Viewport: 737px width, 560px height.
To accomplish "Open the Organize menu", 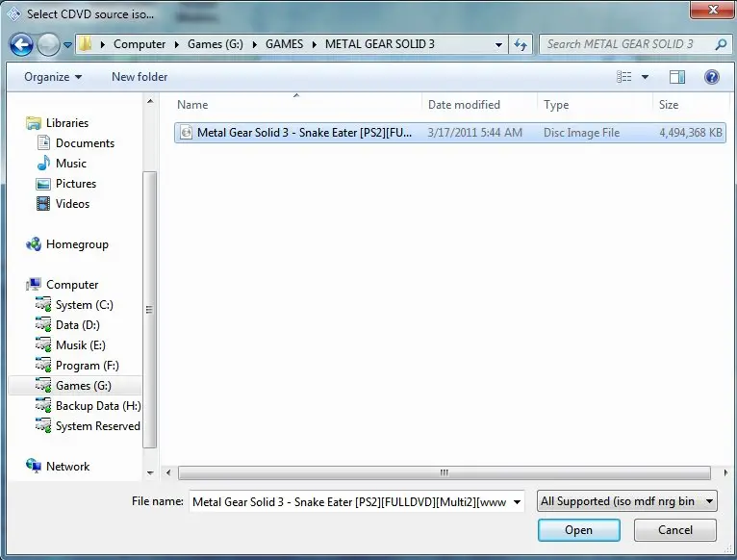I will (x=53, y=77).
